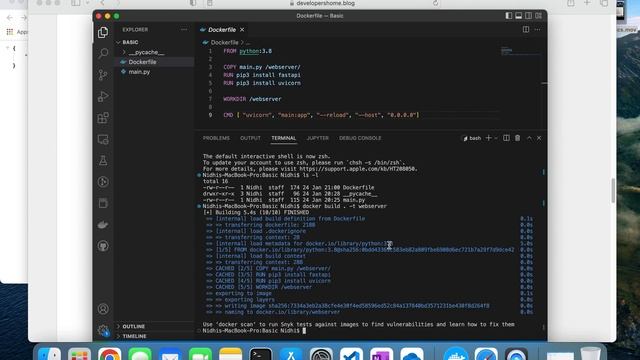Click the 'docker build . -t webserver' command
The width and height of the screenshot is (640, 360).
pyautogui.click(x=344, y=206)
